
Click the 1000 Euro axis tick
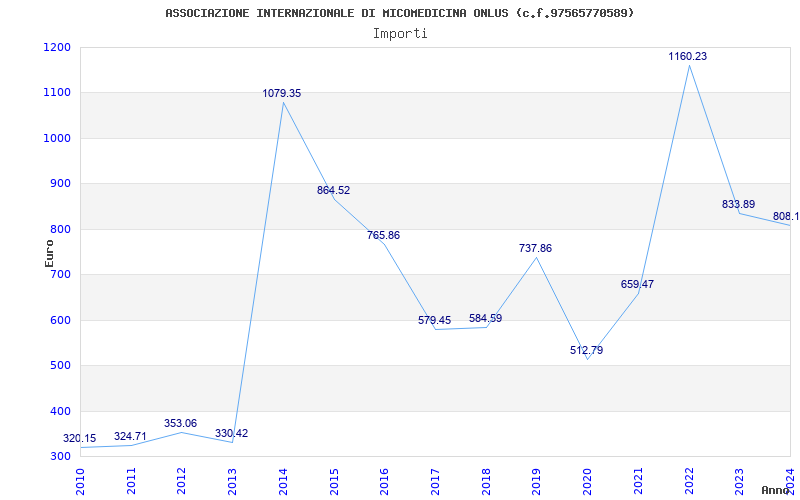click(x=59, y=138)
